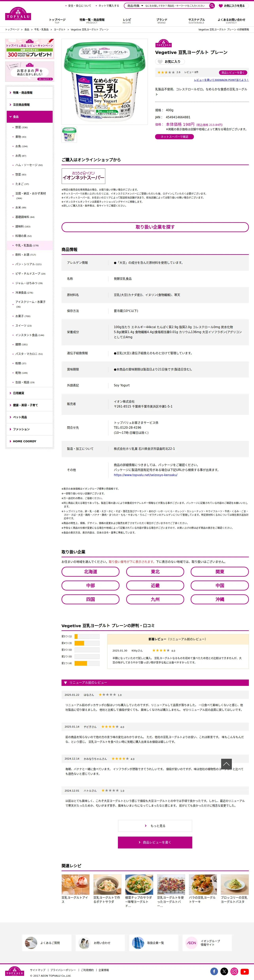Viewport: 254px width, 980px height.
Task: Select the 九州 region button
Action: pos(155,599)
